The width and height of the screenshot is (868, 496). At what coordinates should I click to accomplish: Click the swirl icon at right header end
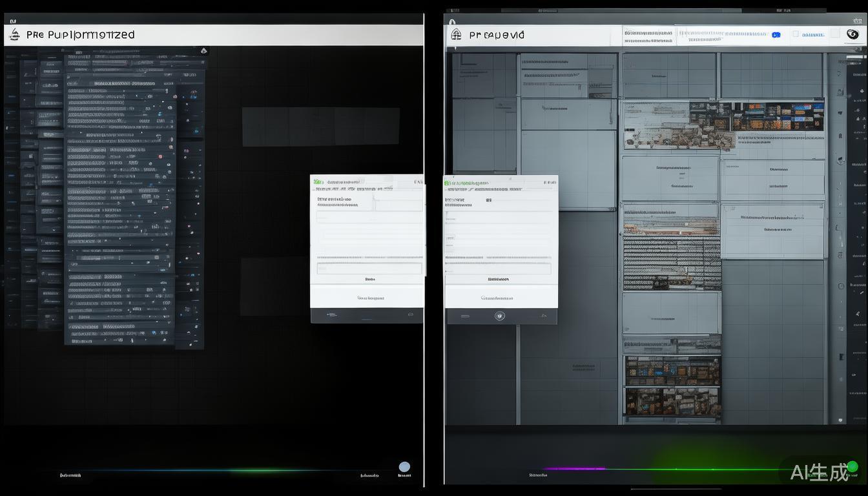tap(852, 34)
